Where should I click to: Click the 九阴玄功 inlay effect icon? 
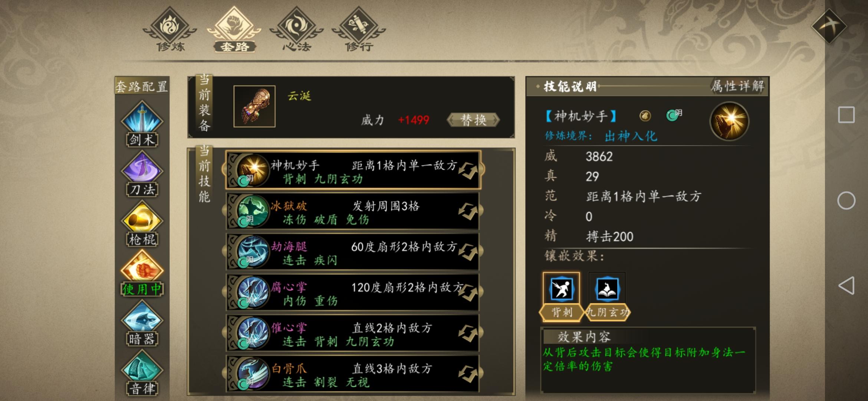click(607, 289)
